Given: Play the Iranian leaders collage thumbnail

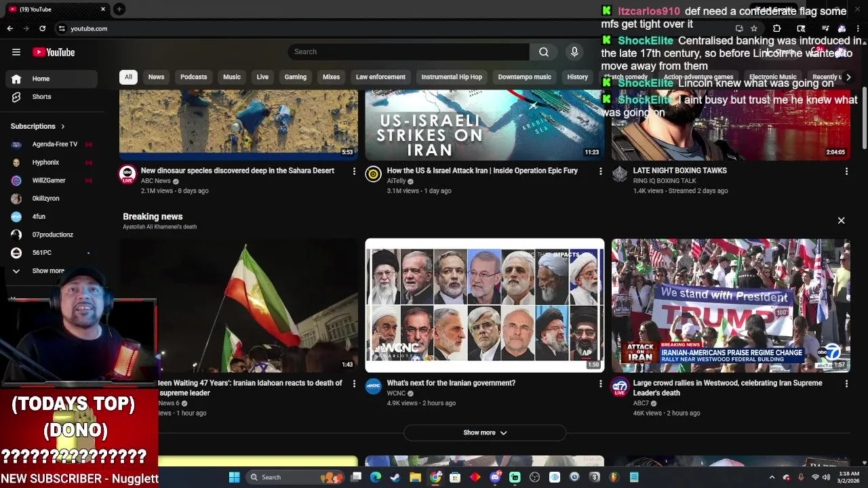Looking at the screenshot, I should pos(484,305).
